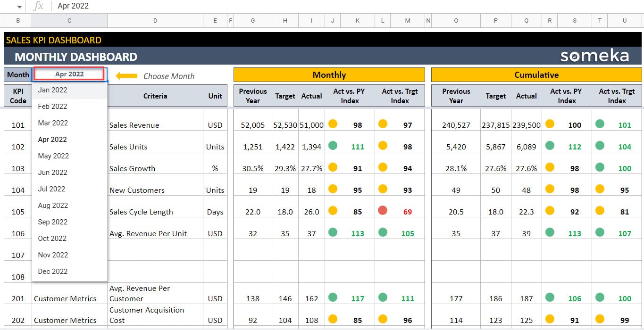Select column S header
The width and height of the screenshot is (644, 330).
[x=575, y=21]
